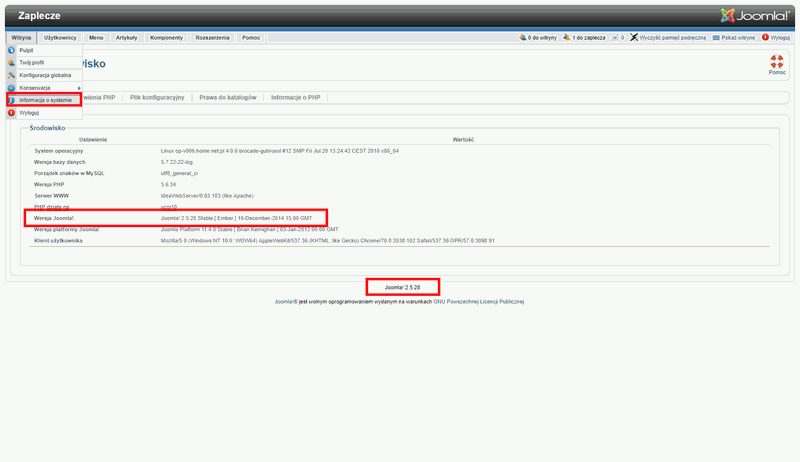
Task: Click the Pokaż witrynę monitor icon
Action: point(716,38)
